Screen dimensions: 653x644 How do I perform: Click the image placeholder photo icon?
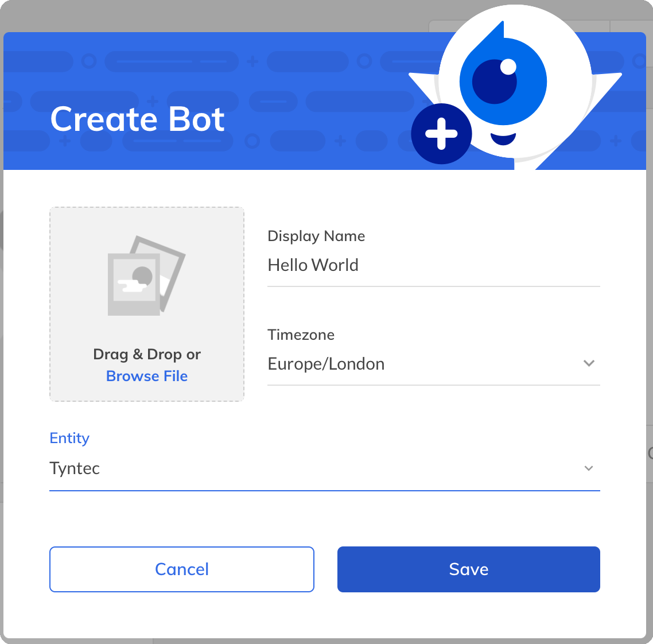(x=146, y=276)
